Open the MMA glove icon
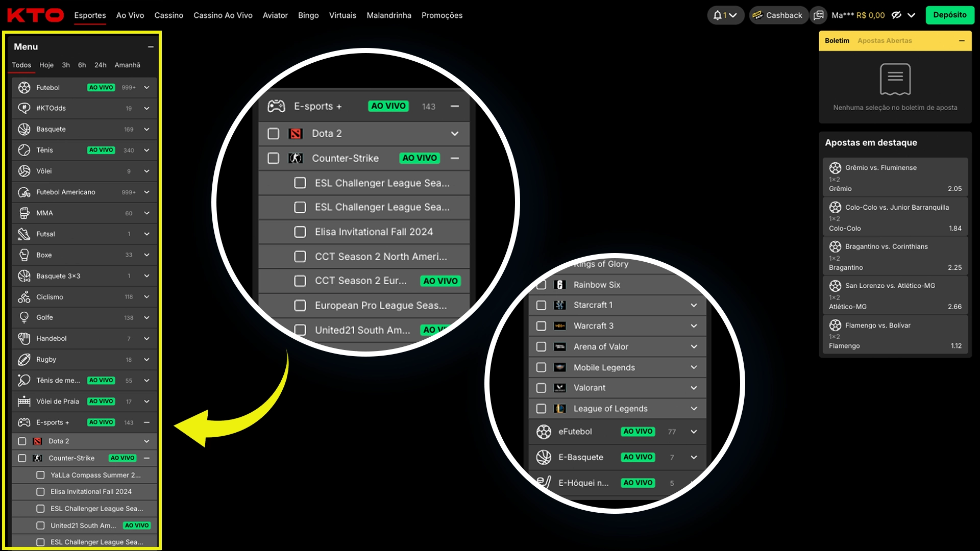The width and height of the screenshot is (980, 551). (x=24, y=213)
